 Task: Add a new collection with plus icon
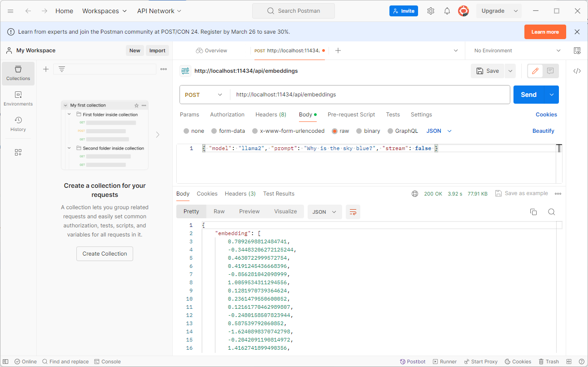coord(45,69)
